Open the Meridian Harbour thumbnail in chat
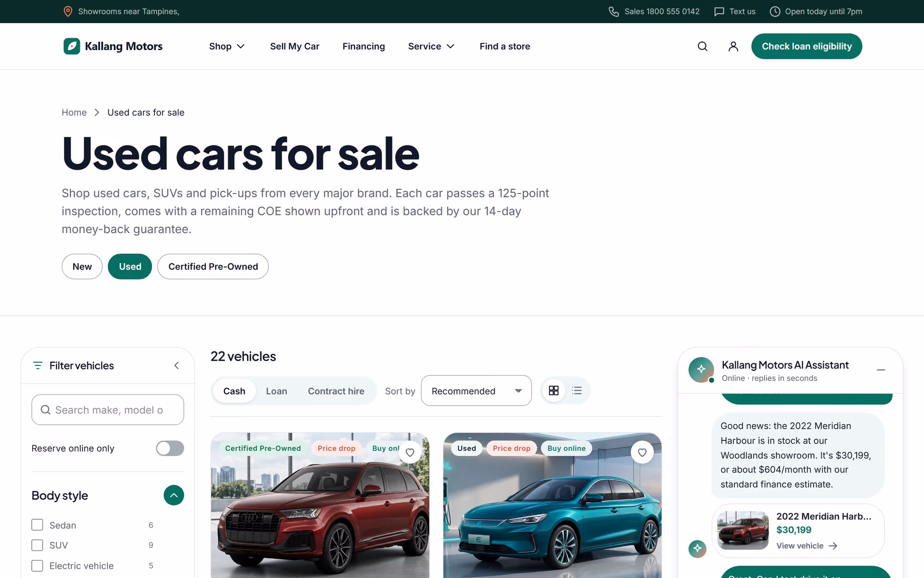 coord(743,530)
